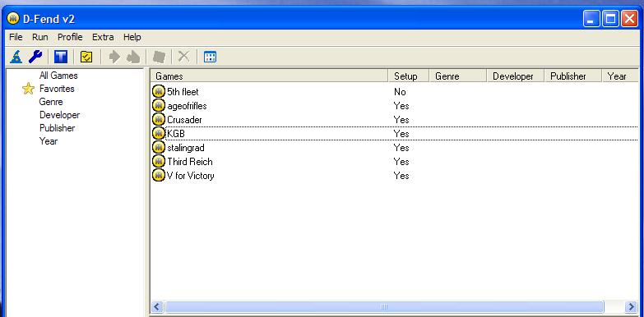Click the Yes setup value for ageofrifles
The image size is (644, 317).
pos(401,106)
